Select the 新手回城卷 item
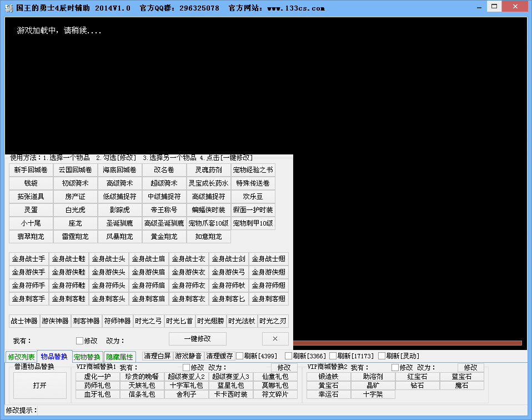This screenshot has width=532, height=420. (31, 170)
